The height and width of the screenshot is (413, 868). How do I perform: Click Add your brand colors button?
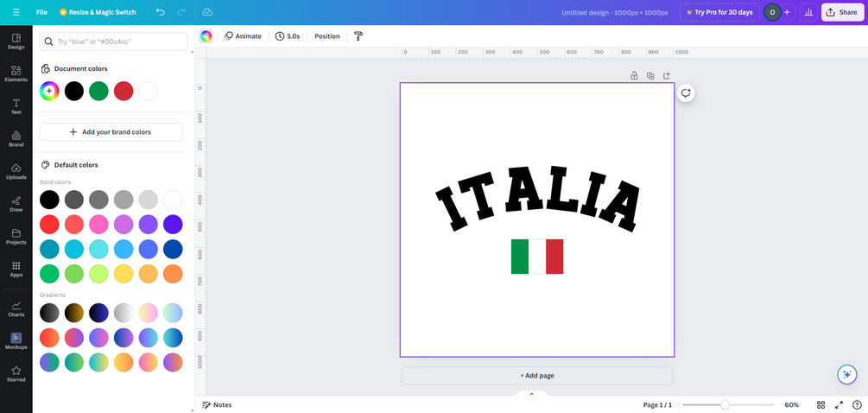(x=111, y=131)
